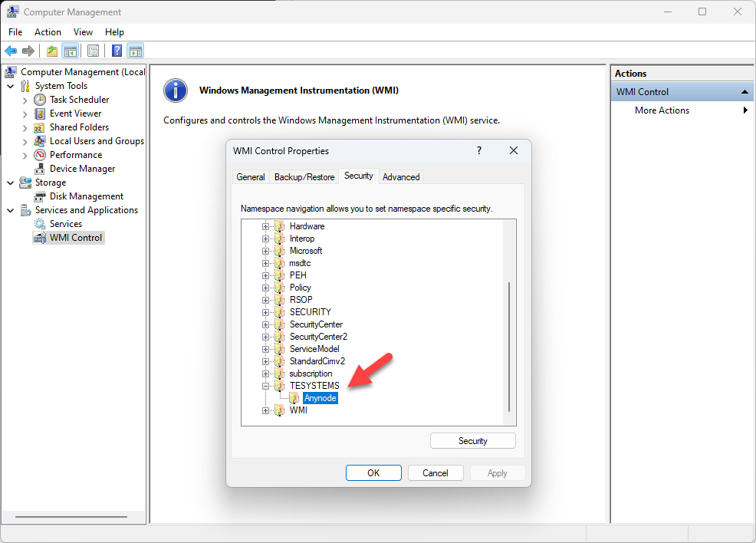Expand the Hardware namespace
Viewport: 756px width, 543px height.
tap(265, 226)
